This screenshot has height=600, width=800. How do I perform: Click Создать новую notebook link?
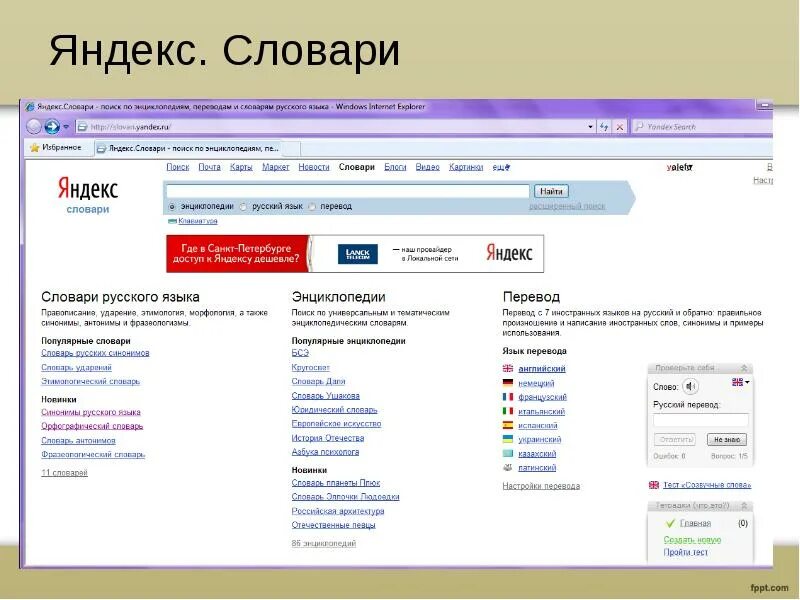pyautogui.click(x=692, y=540)
